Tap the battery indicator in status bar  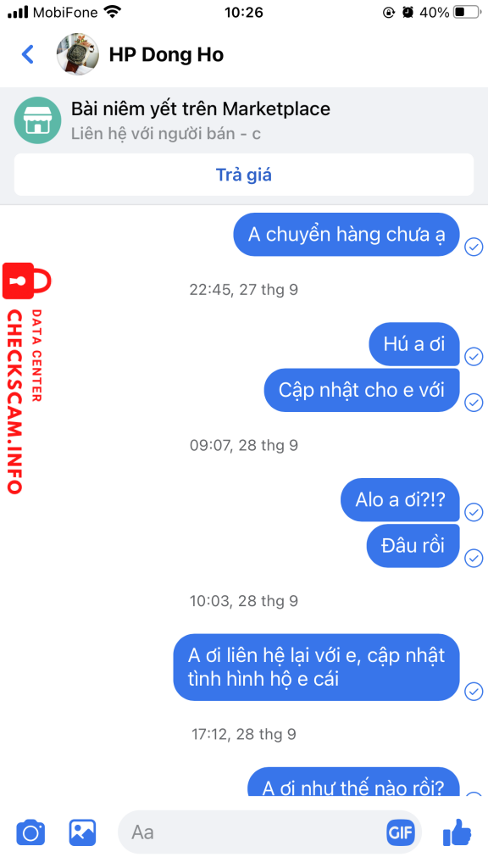pyautogui.click(x=467, y=12)
